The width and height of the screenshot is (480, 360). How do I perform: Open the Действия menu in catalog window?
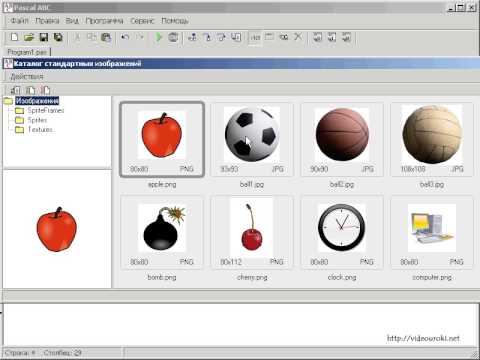click(x=27, y=77)
